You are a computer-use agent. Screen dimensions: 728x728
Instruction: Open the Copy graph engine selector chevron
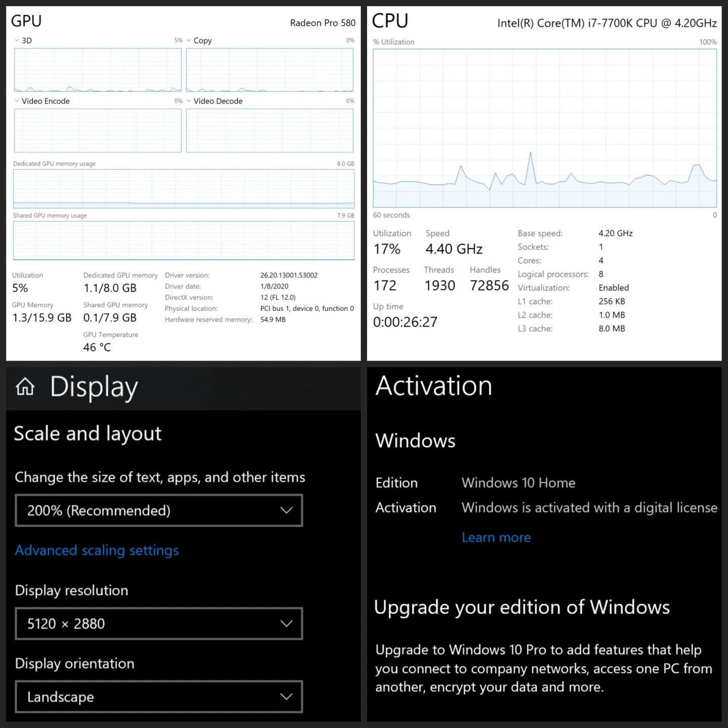tap(189, 40)
